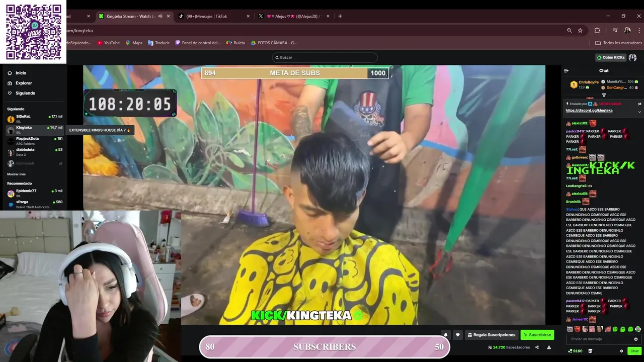
Task: Hide the pinned message with eye-slash icon
Action: [639, 104]
